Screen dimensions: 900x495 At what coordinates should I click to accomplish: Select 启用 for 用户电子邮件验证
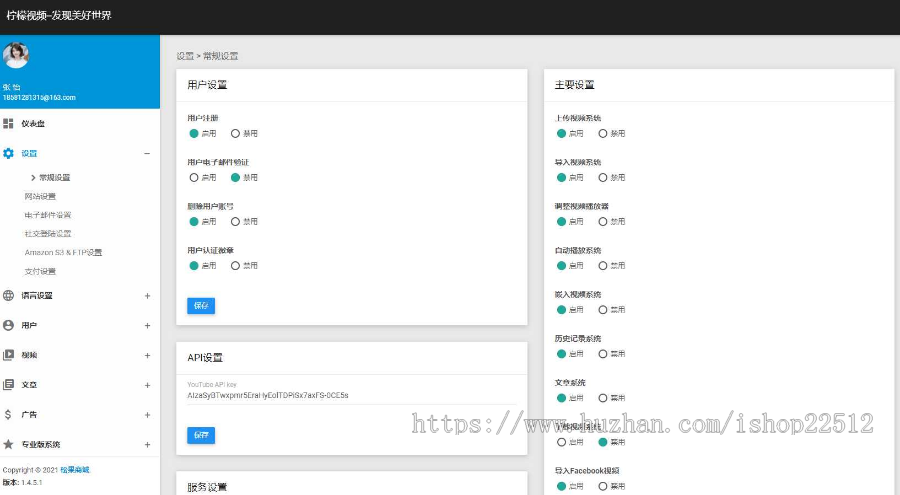click(194, 177)
